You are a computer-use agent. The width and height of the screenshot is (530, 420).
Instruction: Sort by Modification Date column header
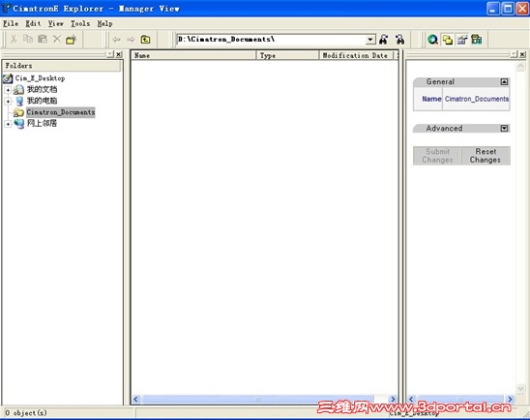pyautogui.click(x=356, y=55)
